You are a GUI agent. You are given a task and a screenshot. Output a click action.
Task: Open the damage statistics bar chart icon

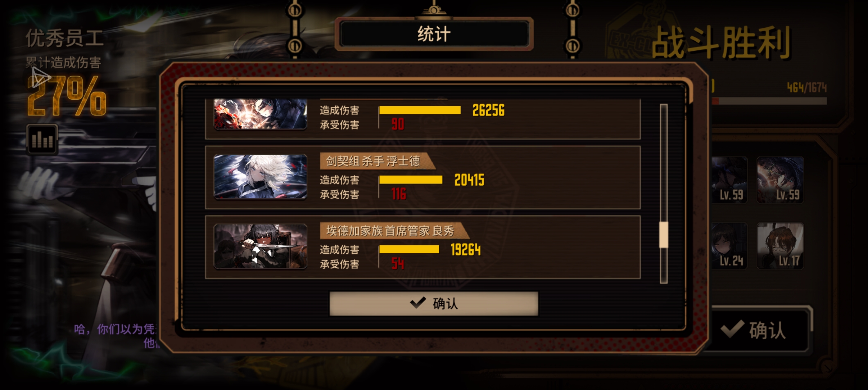click(42, 139)
